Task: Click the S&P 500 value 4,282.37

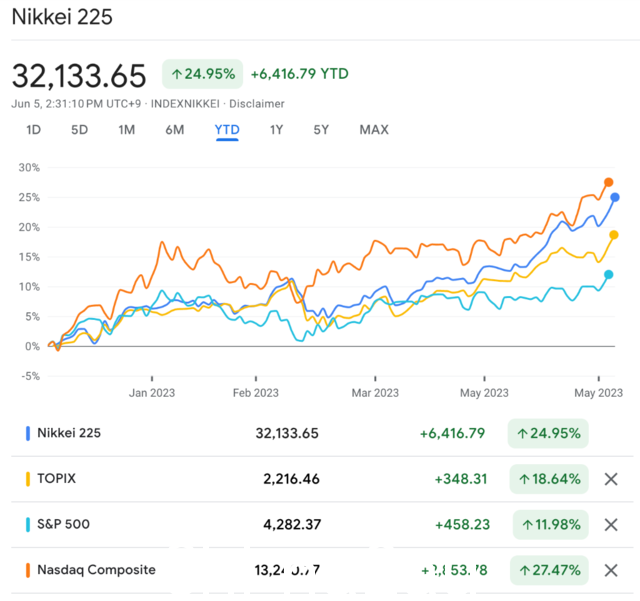Action: coord(292,525)
